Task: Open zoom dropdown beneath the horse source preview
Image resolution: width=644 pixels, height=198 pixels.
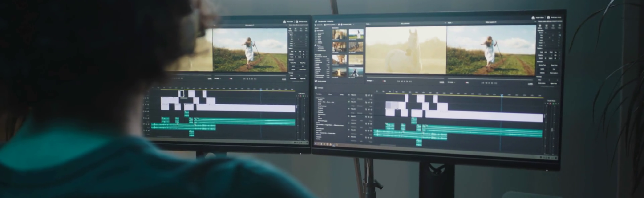Action: 370,81
